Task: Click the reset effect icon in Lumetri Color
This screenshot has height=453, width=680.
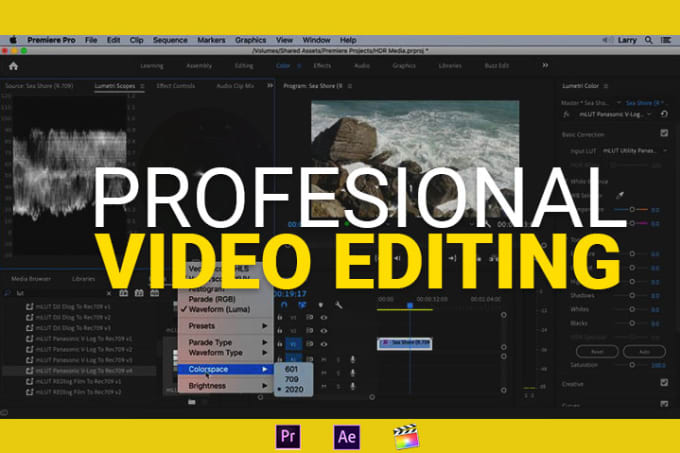Action: click(x=664, y=114)
